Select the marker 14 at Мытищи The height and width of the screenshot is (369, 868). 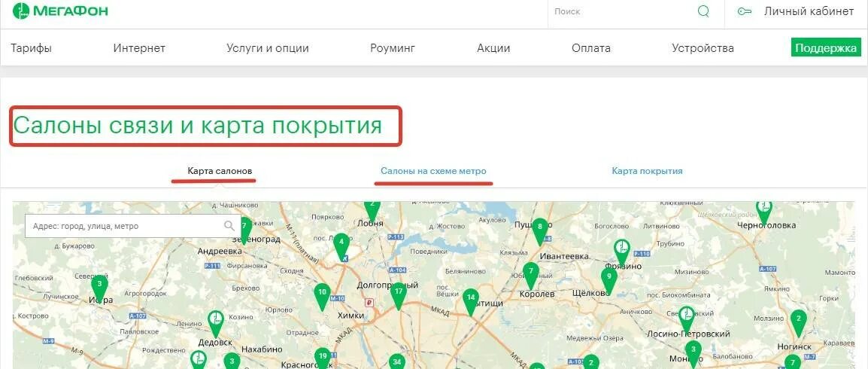coord(471,303)
